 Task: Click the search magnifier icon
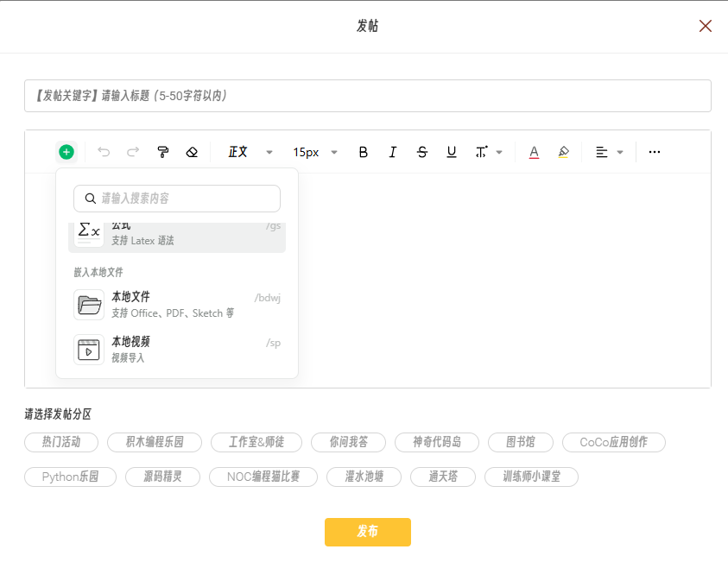click(90, 199)
